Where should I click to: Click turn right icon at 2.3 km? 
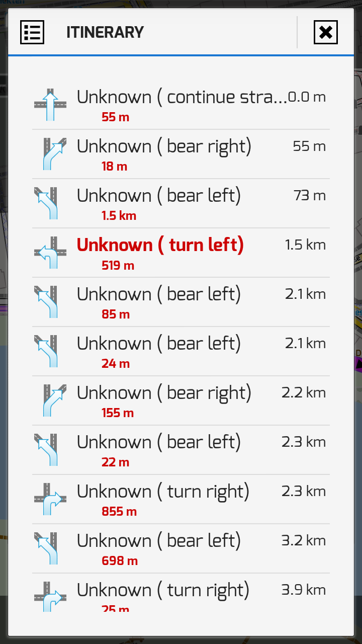50,499
